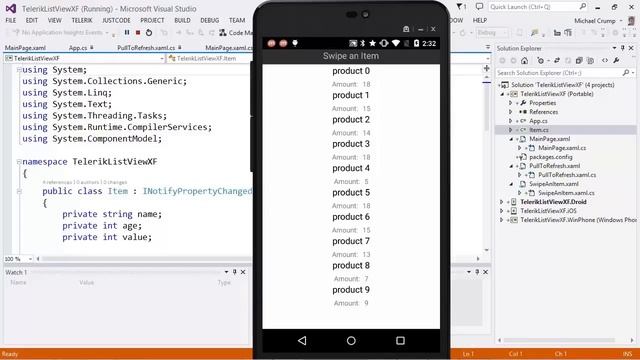Open the DEBUG menu
The width and height of the screenshot is (640, 360).
209,20
